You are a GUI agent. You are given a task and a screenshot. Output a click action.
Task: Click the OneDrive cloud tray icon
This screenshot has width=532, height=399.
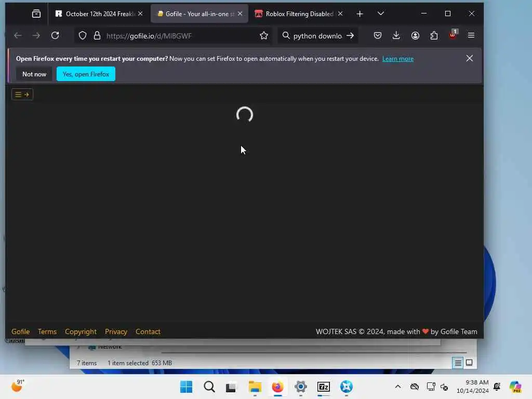click(414, 387)
